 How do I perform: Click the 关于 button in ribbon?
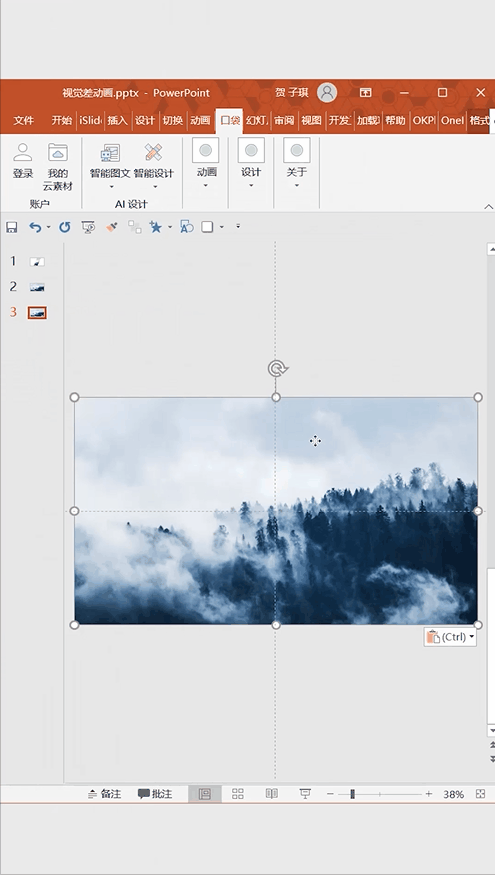[x=297, y=164]
